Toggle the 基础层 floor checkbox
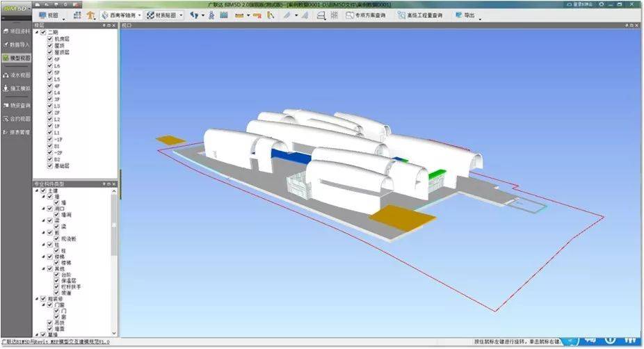This screenshot has height=349, width=644. click(x=50, y=166)
